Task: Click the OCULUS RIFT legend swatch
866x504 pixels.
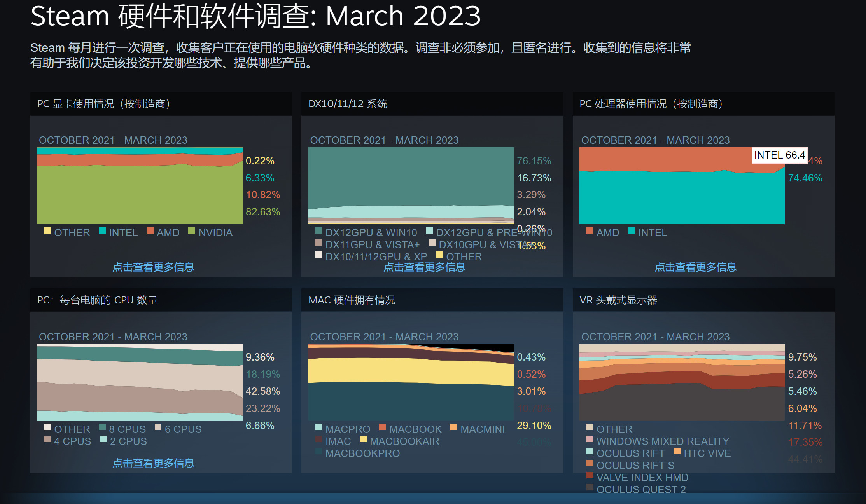Action: click(590, 451)
